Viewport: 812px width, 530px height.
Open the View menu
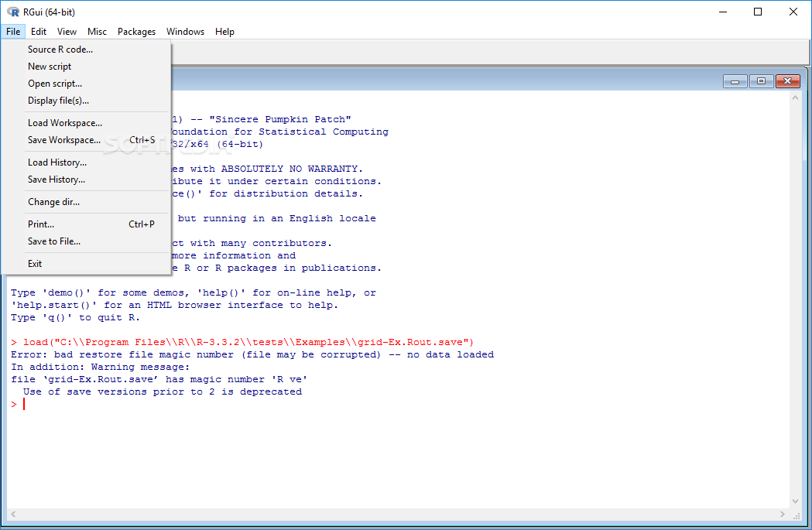[x=67, y=32]
